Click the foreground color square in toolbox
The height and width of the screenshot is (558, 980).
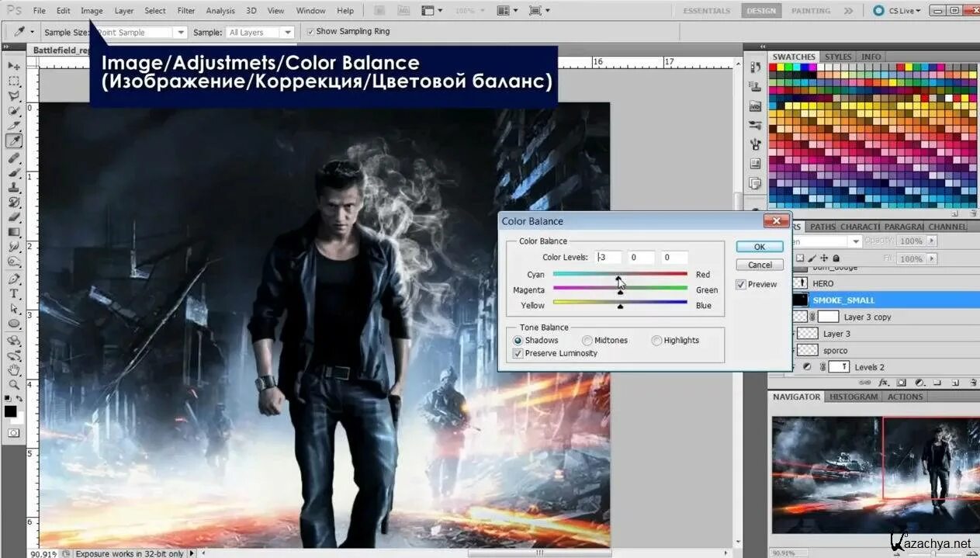pos(11,411)
